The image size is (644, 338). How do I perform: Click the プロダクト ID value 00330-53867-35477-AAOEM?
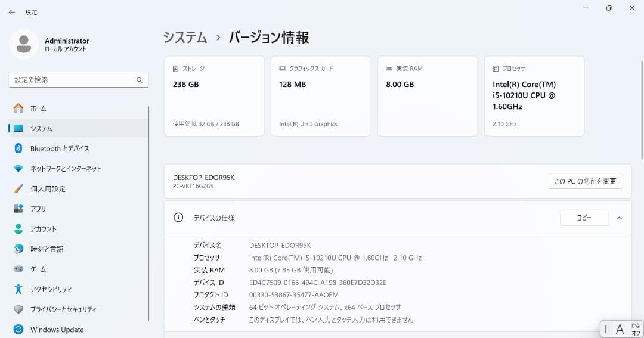[293, 295]
